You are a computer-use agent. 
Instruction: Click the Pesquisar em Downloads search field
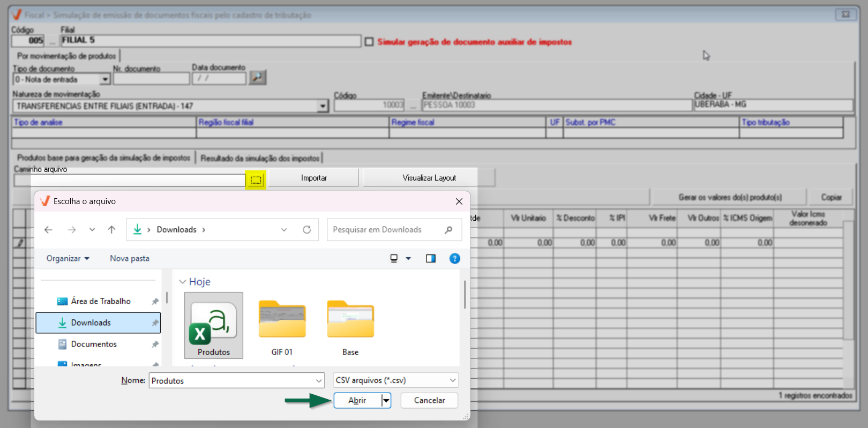click(386, 230)
